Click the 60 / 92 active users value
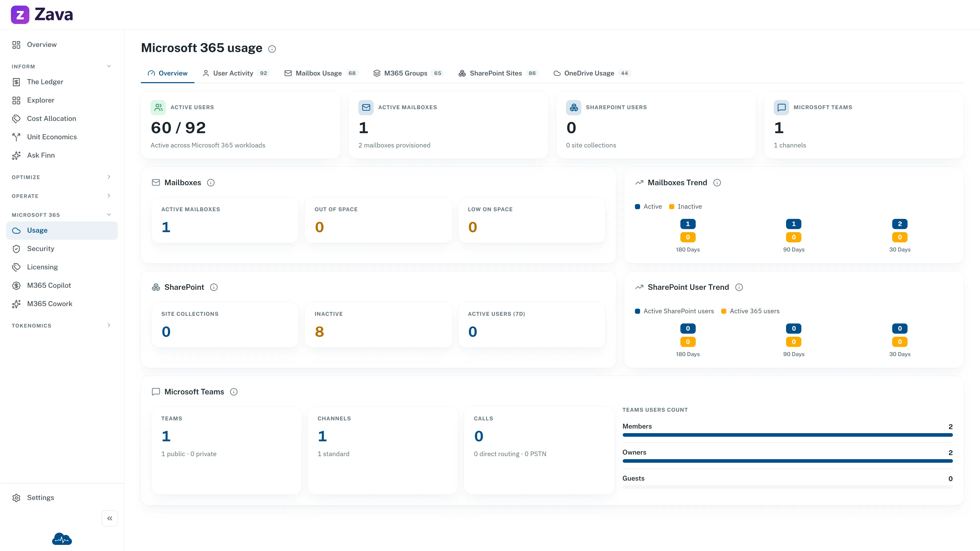Image resolution: width=980 pixels, height=551 pixels. (x=178, y=128)
